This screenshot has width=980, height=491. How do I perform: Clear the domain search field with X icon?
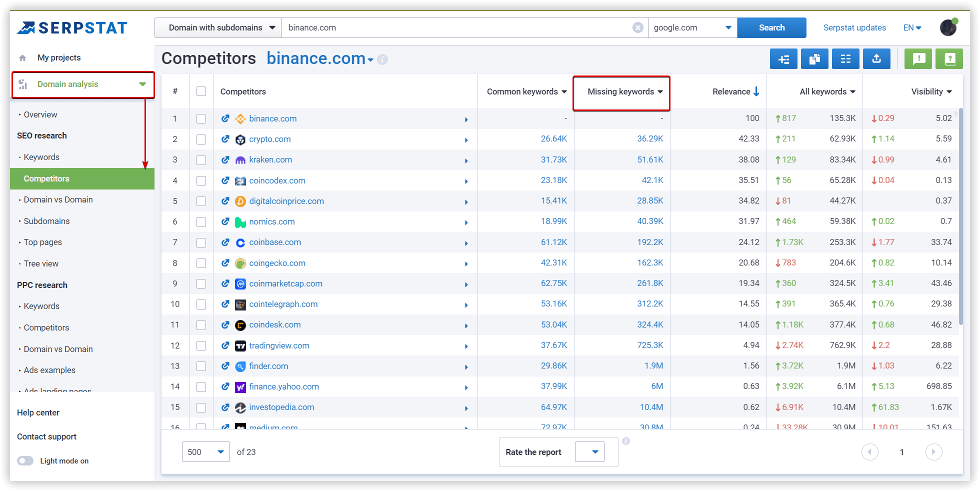point(638,27)
